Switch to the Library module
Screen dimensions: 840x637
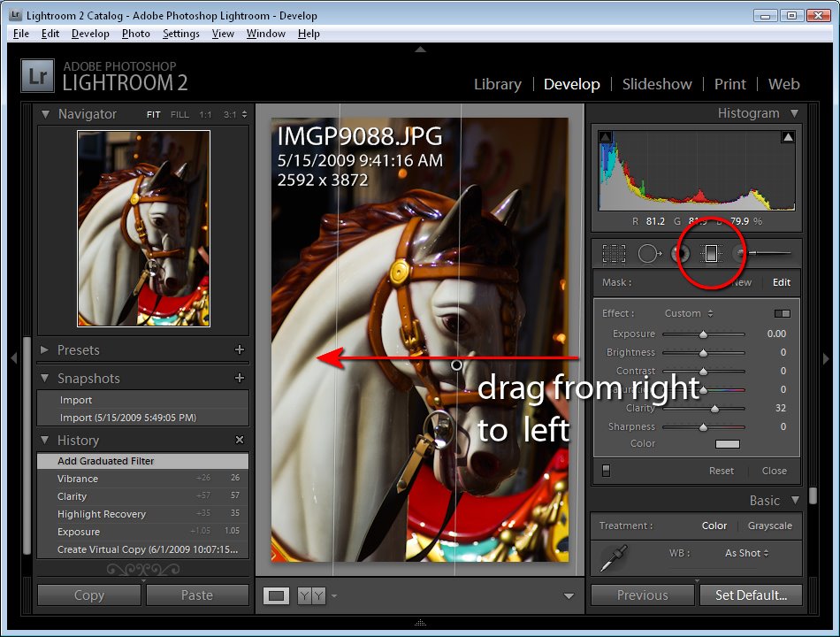click(497, 84)
